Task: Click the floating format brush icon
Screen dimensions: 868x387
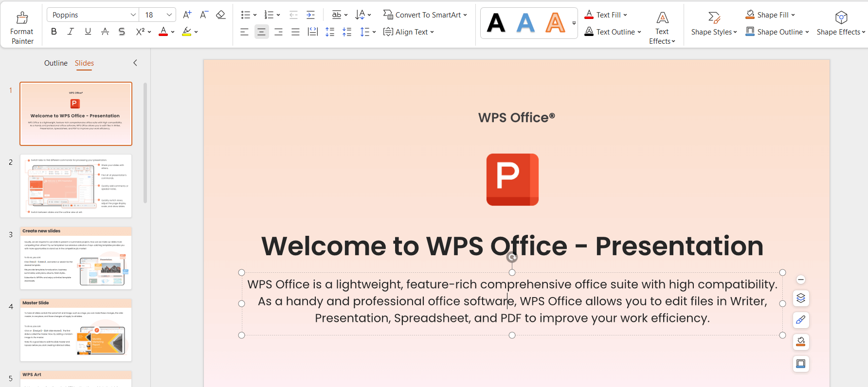Action: tap(801, 320)
